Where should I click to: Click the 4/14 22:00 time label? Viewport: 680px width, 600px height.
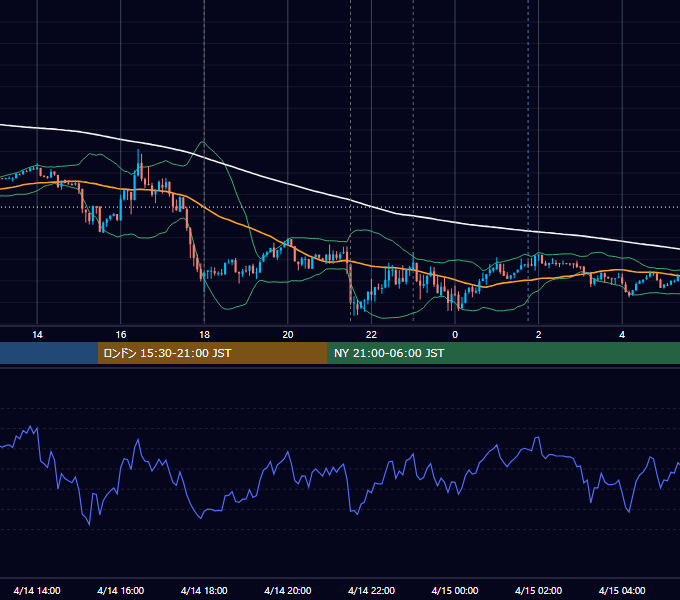pyautogui.click(x=371, y=590)
